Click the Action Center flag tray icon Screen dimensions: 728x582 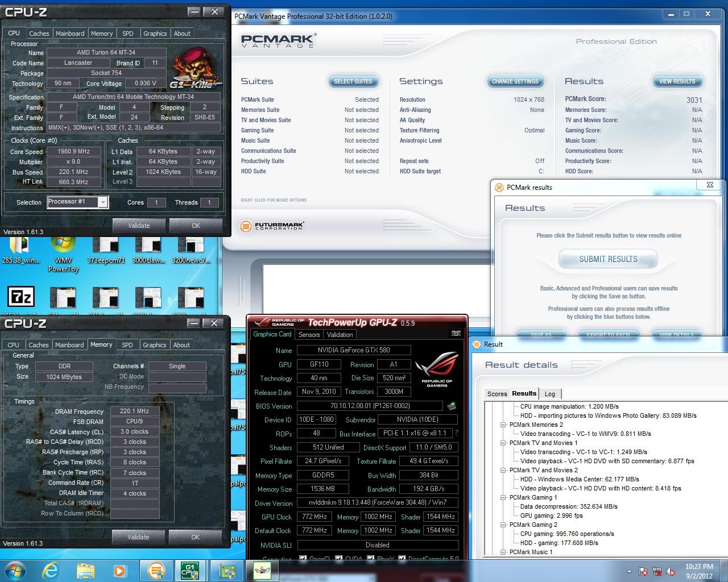click(644, 571)
